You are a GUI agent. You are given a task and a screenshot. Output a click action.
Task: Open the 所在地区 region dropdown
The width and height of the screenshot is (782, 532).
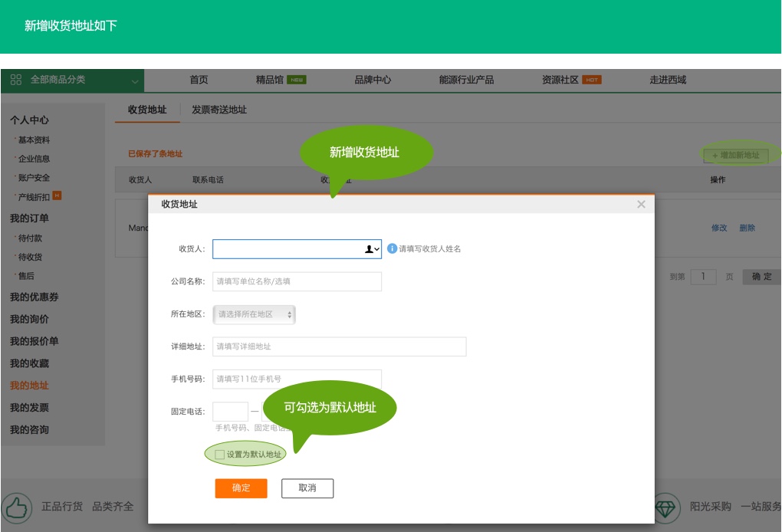pos(254,314)
